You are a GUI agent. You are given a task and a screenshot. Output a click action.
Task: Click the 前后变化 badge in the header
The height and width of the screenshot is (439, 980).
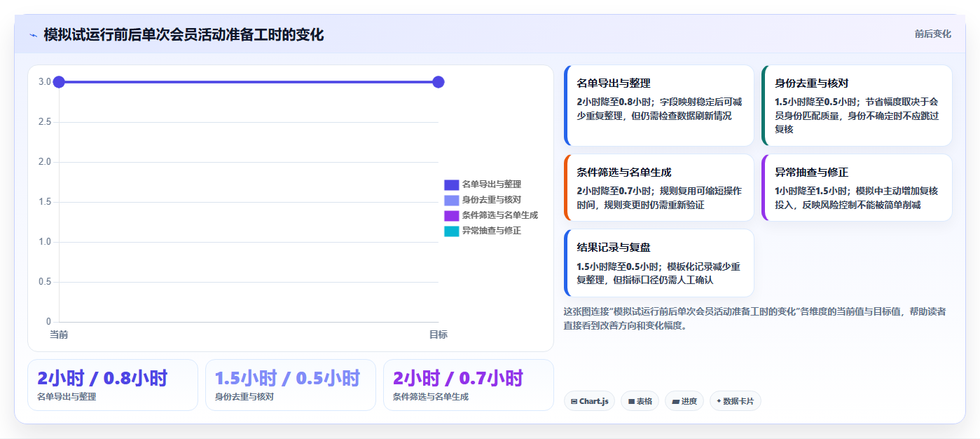(932, 34)
